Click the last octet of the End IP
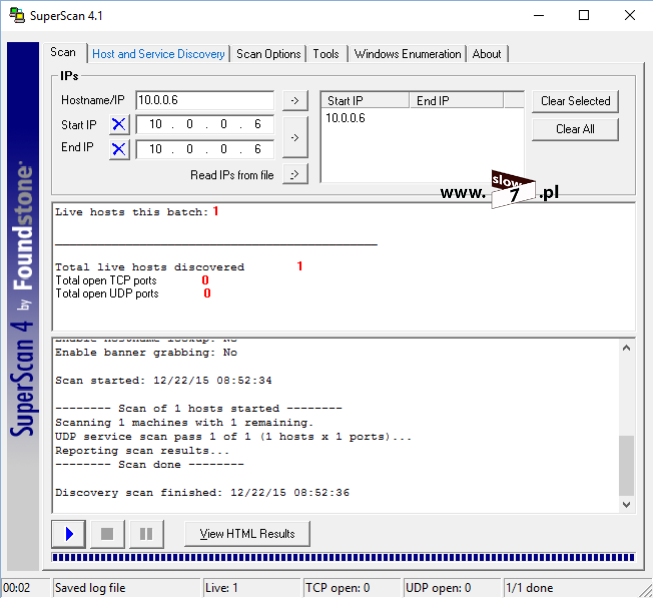 click(258, 149)
